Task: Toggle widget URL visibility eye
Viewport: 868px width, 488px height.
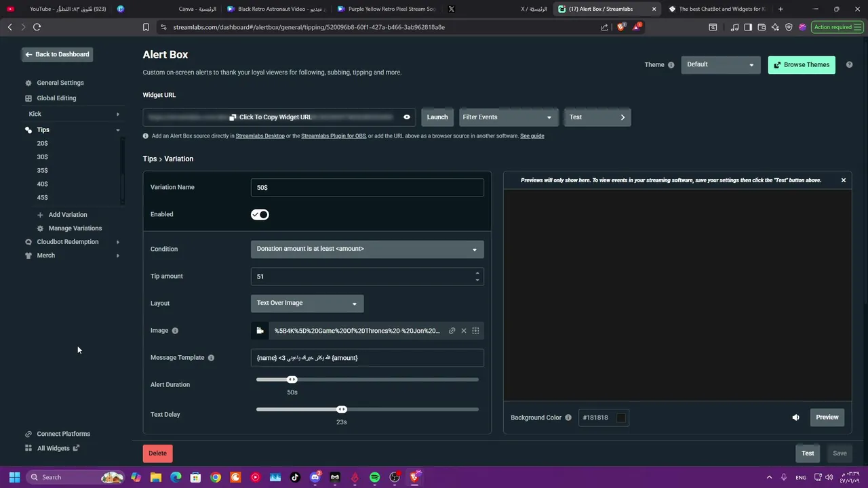Action: (x=407, y=117)
